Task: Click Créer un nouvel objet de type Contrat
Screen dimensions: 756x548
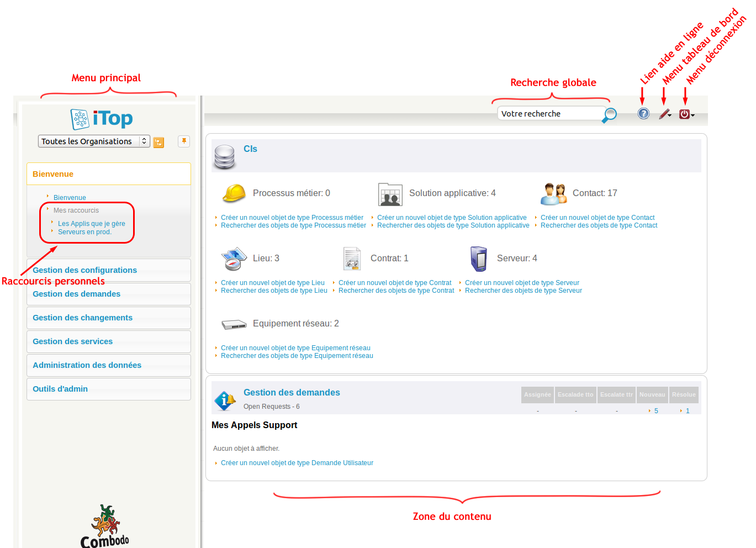Action: point(395,283)
